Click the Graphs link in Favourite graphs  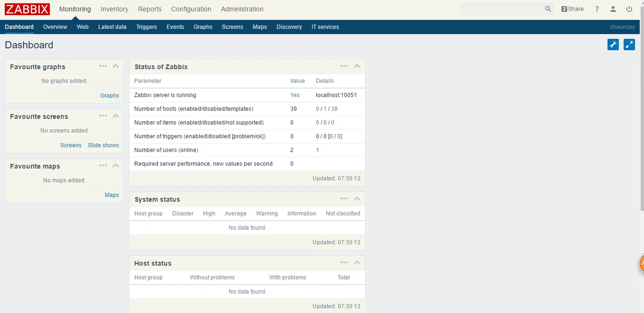pyautogui.click(x=110, y=95)
